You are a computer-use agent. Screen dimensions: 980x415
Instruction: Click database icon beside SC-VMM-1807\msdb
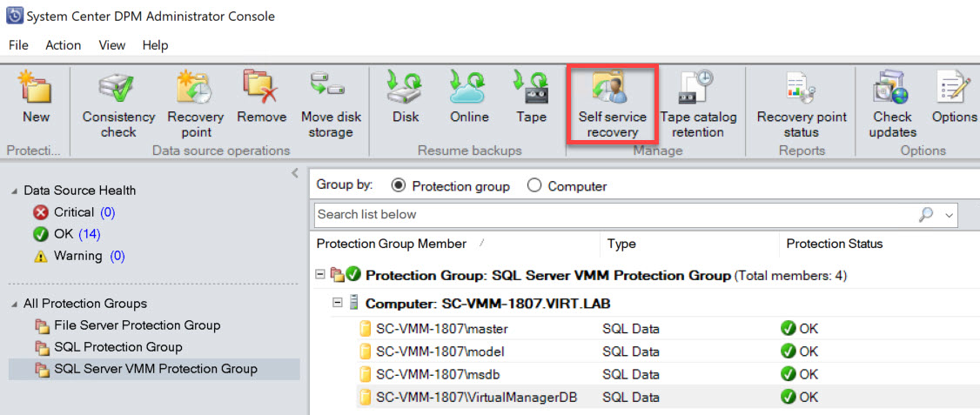pos(366,374)
